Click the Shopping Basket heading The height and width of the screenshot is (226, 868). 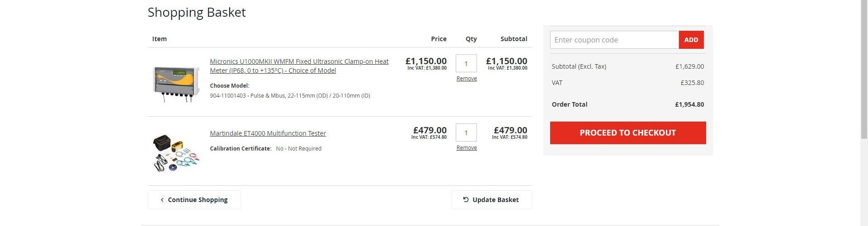197,12
